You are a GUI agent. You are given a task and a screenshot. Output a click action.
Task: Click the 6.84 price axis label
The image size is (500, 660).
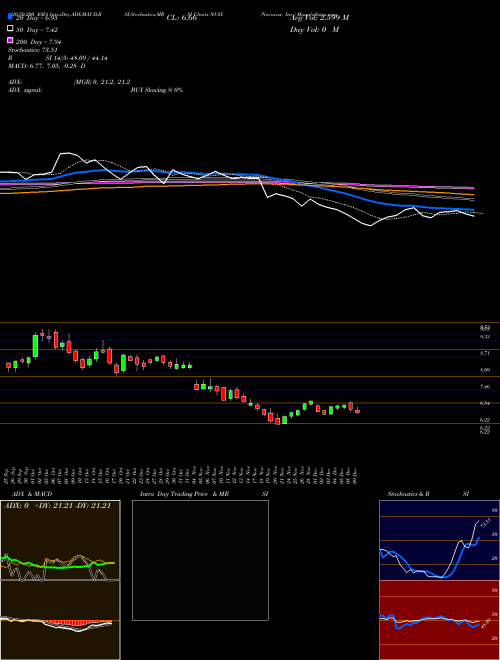pyautogui.click(x=485, y=403)
